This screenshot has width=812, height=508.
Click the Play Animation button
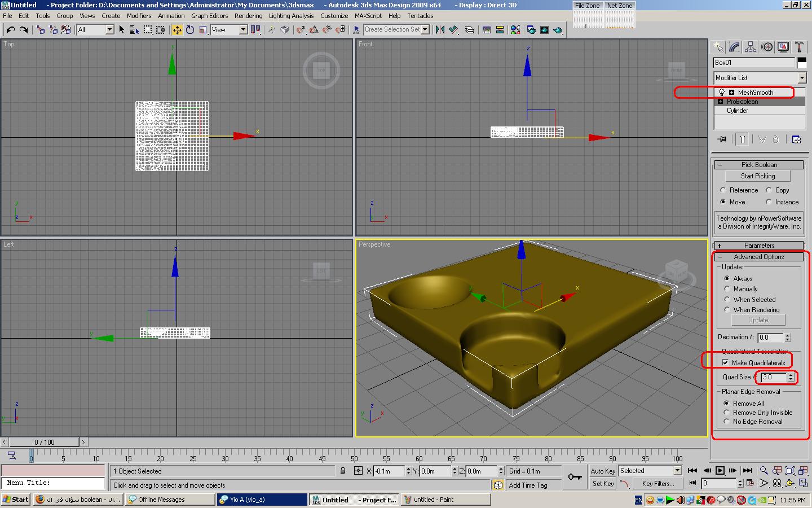tap(720, 470)
